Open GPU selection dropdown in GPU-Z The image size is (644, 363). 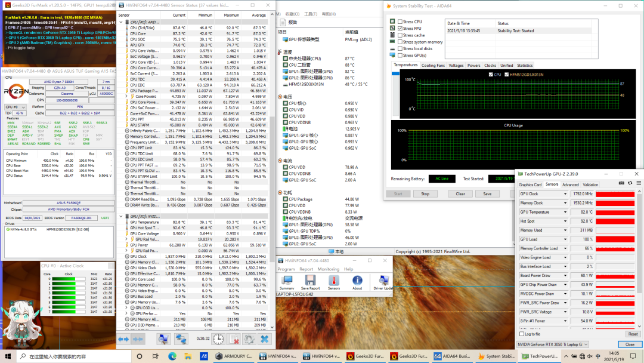[x=552, y=344]
